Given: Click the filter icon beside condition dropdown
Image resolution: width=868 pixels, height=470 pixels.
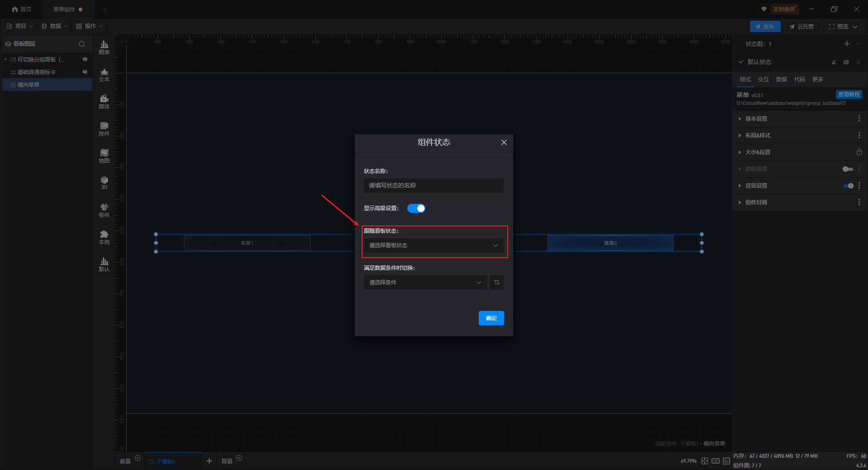Looking at the screenshot, I should [x=497, y=282].
